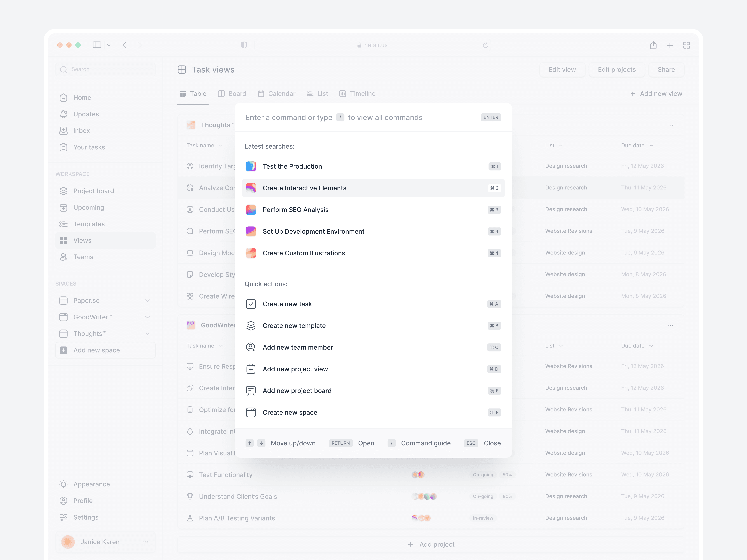Select Perform SEO Analysis color thumbnail
The height and width of the screenshot is (560, 747).
251,210
